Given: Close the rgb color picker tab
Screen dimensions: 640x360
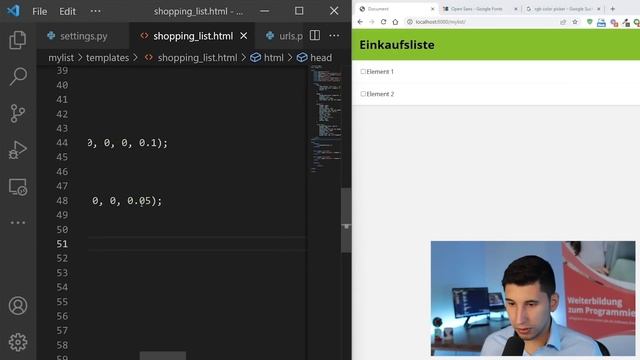Looking at the screenshot, I should coord(599,9).
